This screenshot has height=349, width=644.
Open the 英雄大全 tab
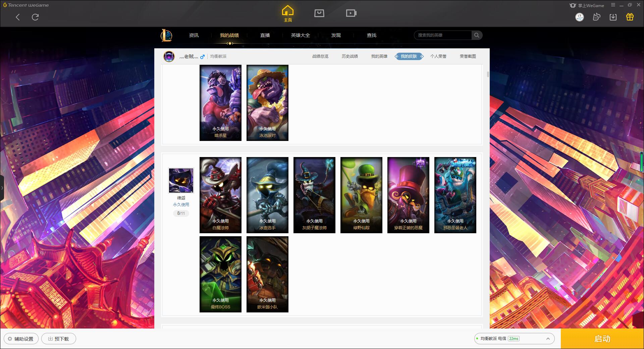301,35
